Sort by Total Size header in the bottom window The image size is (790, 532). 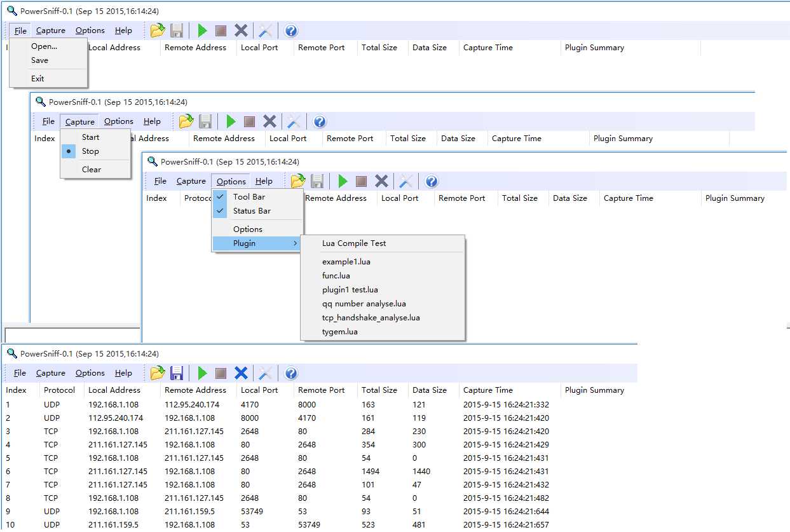click(x=383, y=390)
